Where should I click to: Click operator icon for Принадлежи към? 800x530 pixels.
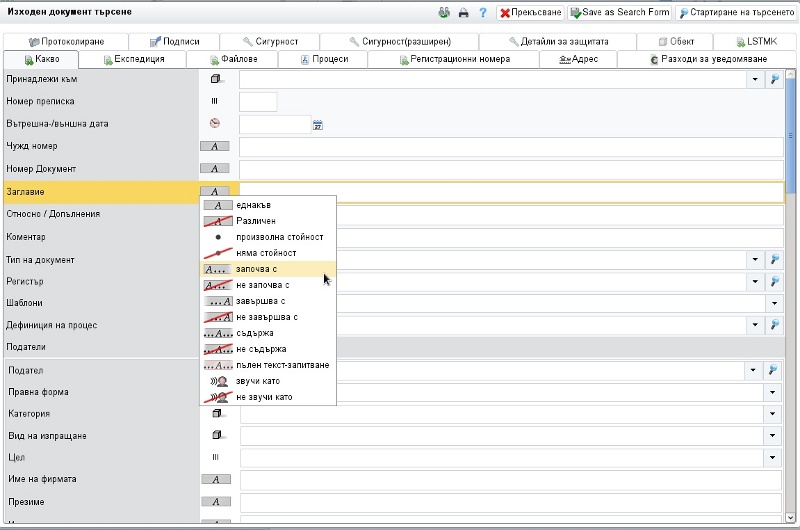[x=215, y=79]
